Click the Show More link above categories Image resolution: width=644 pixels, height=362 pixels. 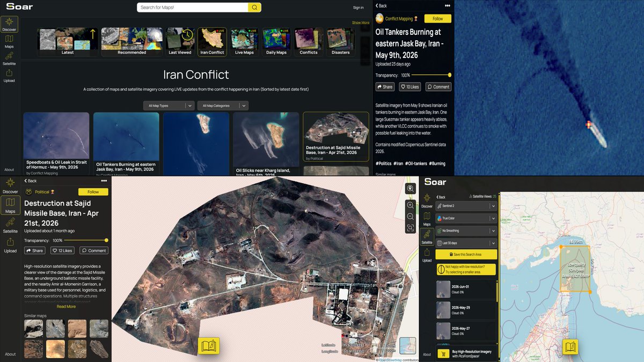(x=361, y=23)
